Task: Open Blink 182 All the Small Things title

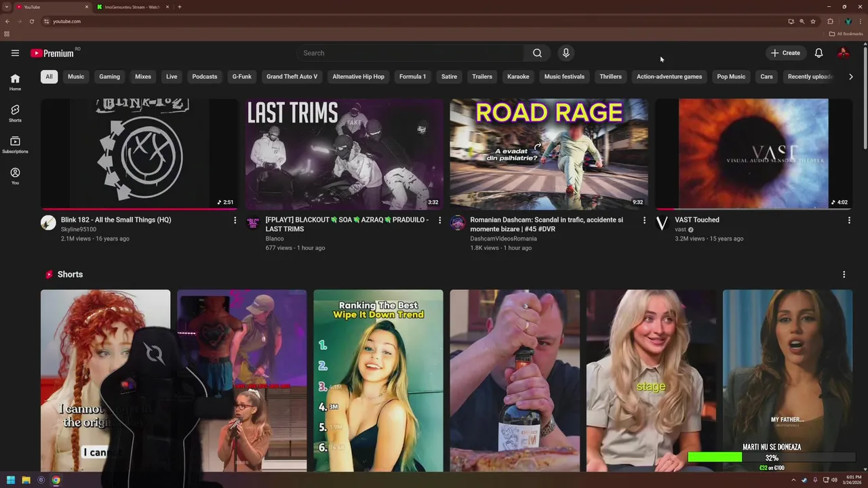Action: (116, 220)
